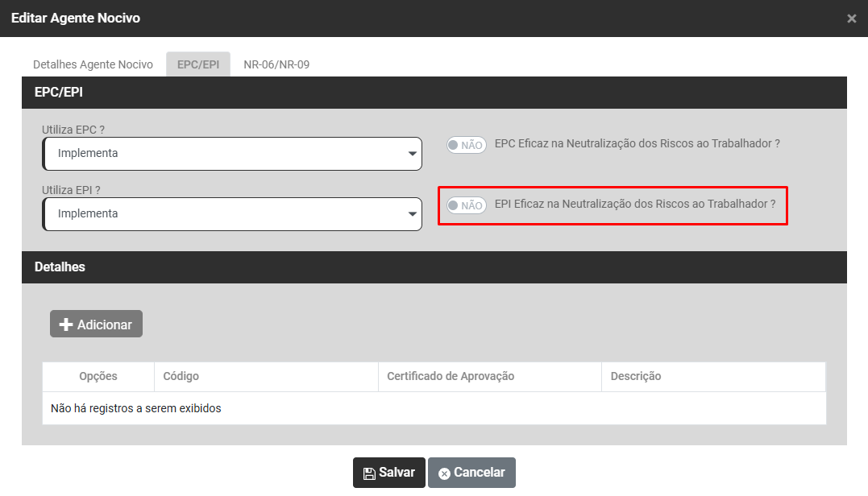Switch to Detalhes Agente Nocivo tab
The image size is (868, 496).
tap(93, 64)
